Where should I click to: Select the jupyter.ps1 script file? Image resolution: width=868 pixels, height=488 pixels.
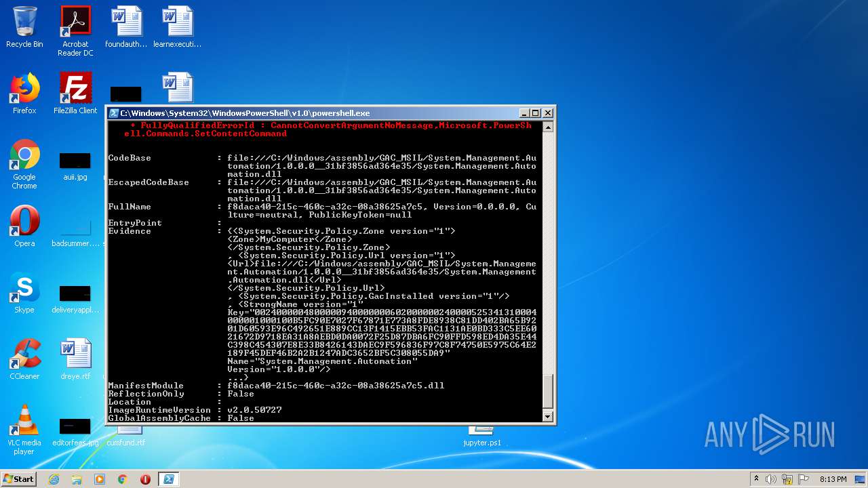[482, 436]
